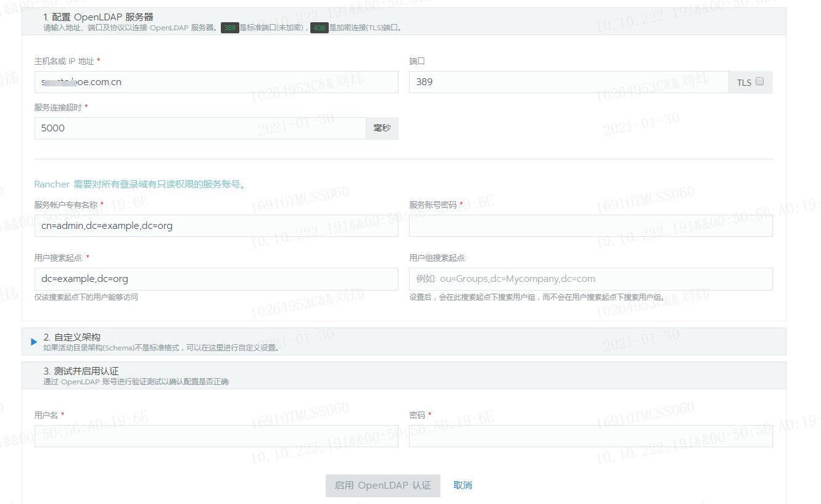
Task: Click the 毫秒 unit label
Action: [x=382, y=128]
